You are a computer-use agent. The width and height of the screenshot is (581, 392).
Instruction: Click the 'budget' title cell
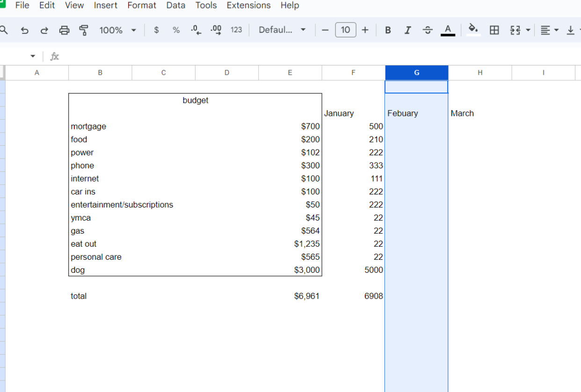pos(196,100)
